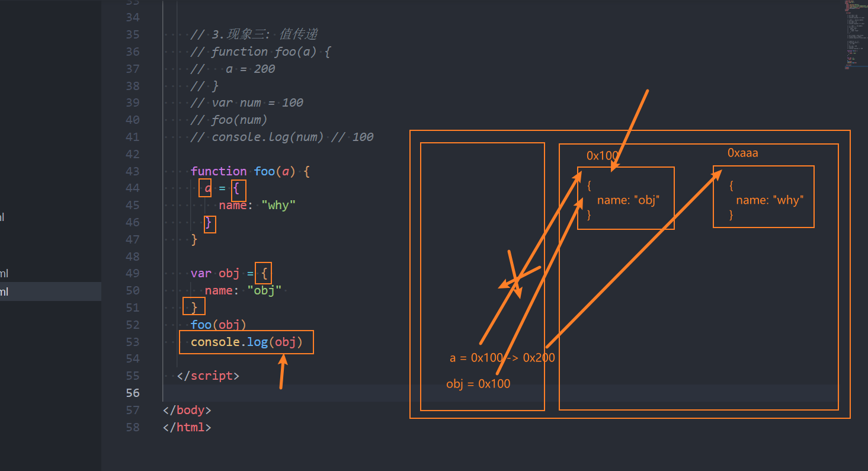Click the variable "obj" on line 49

pos(229,273)
